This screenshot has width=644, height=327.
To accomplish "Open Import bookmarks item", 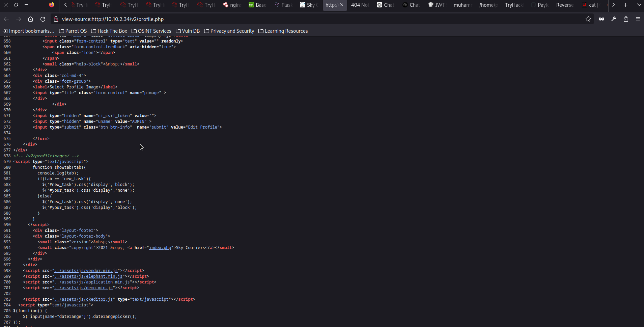I will click(x=29, y=31).
